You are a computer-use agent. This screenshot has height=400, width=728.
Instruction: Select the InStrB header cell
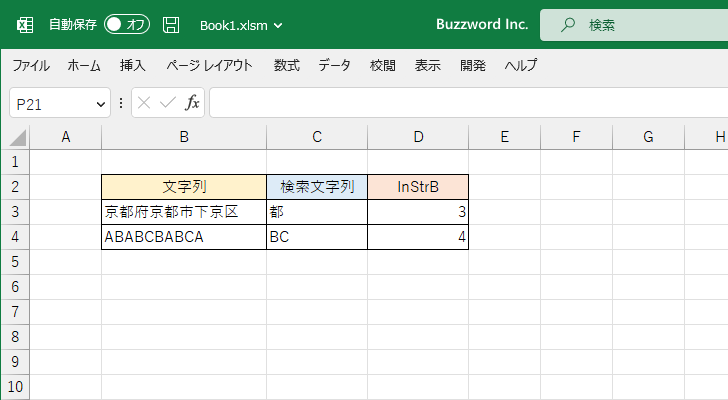(x=418, y=187)
